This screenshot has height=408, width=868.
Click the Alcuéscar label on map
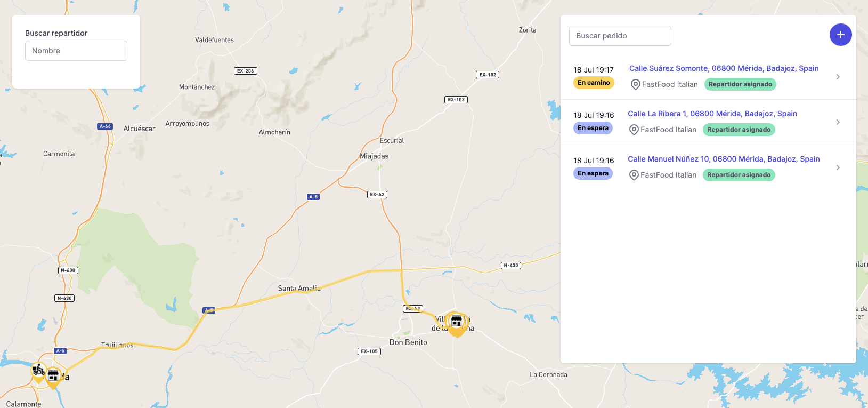pos(140,129)
